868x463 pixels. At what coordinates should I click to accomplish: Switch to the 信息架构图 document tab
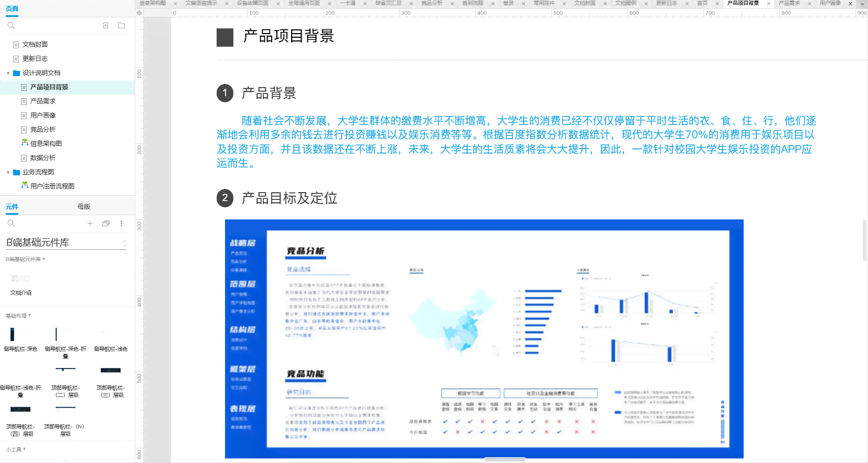pyautogui.click(x=153, y=3)
